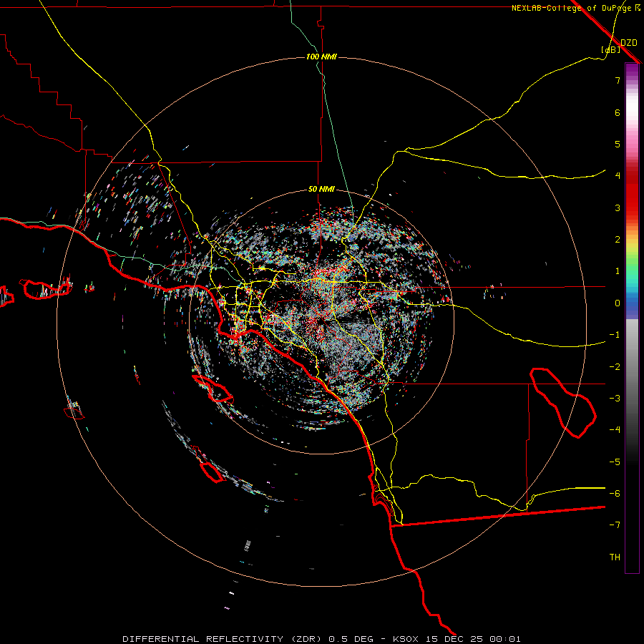Click the 1 value on color scale
644x644 pixels.
click(x=618, y=271)
